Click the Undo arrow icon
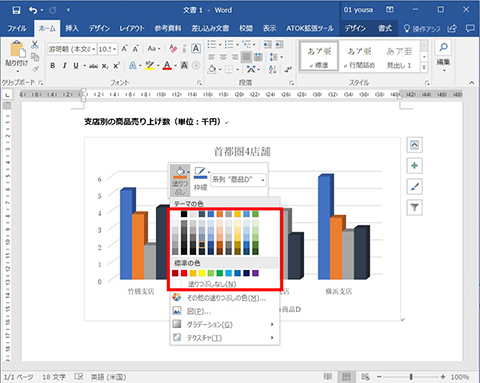 point(33,10)
